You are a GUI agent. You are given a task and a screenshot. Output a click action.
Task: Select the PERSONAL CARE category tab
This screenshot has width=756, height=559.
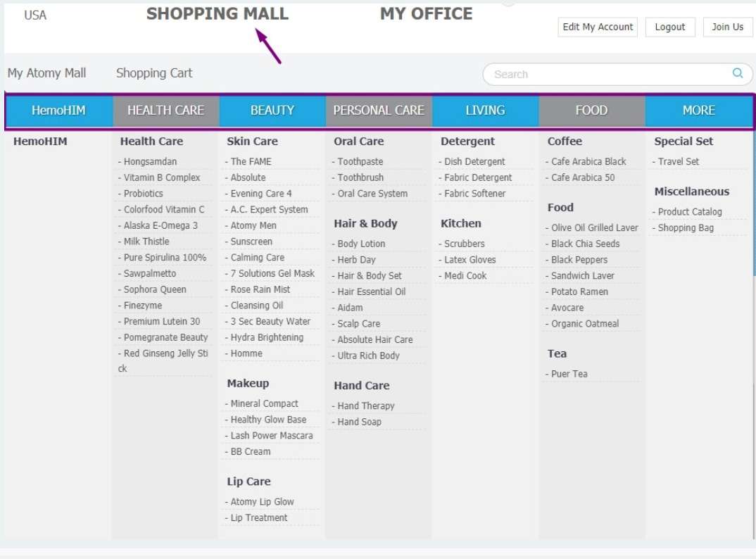point(379,111)
